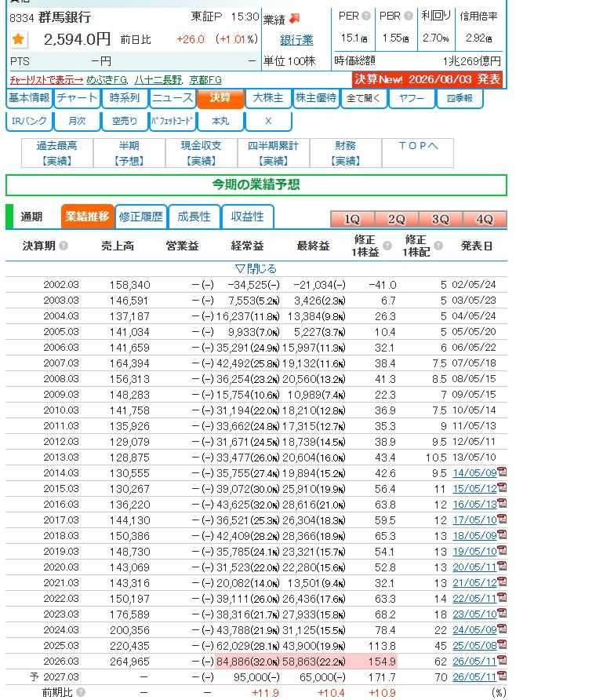Click the help icon beside 修正1株益

[387, 246]
